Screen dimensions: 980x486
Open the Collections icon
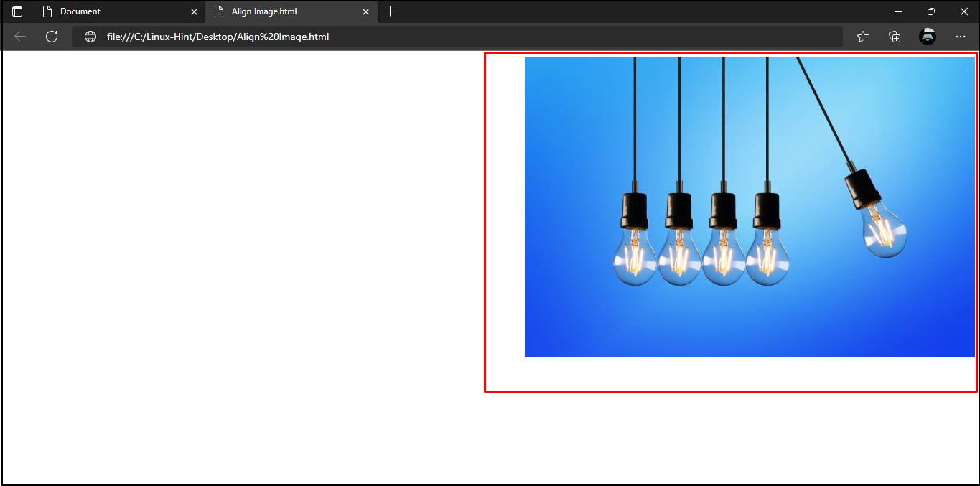pyautogui.click(x=895, y=37)
